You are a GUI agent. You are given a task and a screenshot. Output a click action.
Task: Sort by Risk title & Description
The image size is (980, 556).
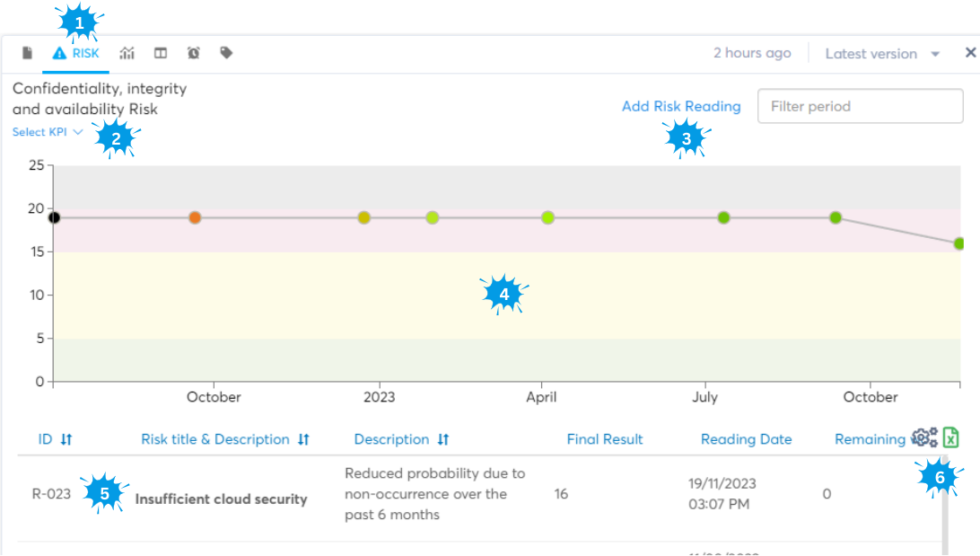point(224,439)
